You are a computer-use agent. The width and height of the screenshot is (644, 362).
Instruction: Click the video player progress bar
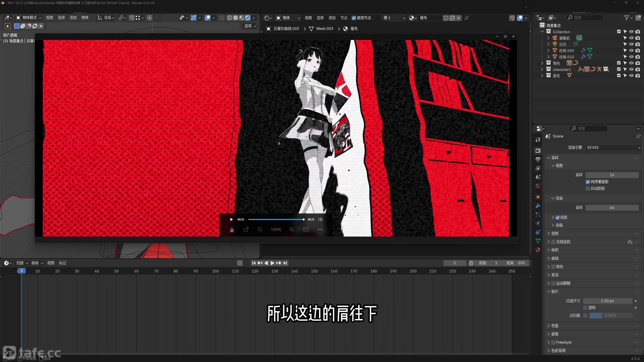276,219
